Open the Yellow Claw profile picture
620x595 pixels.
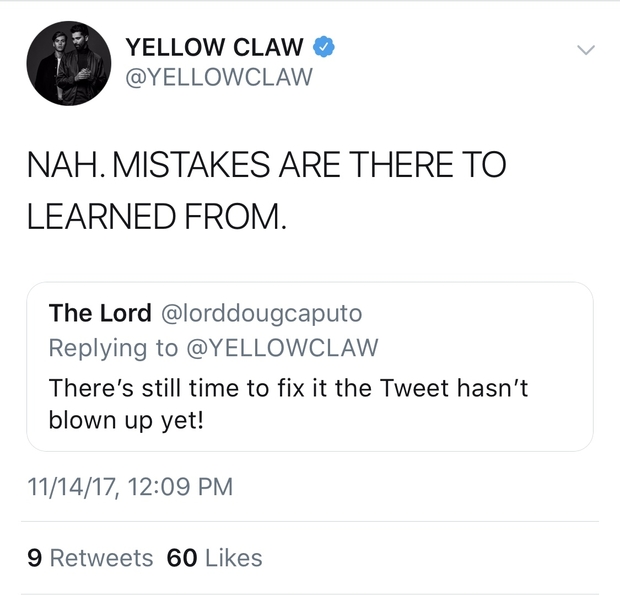pos(67,64)
